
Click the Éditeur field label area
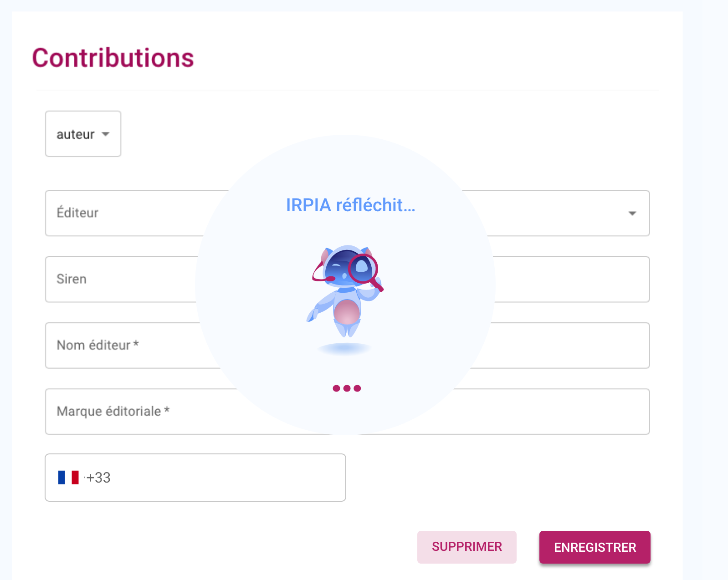point(77,213)
